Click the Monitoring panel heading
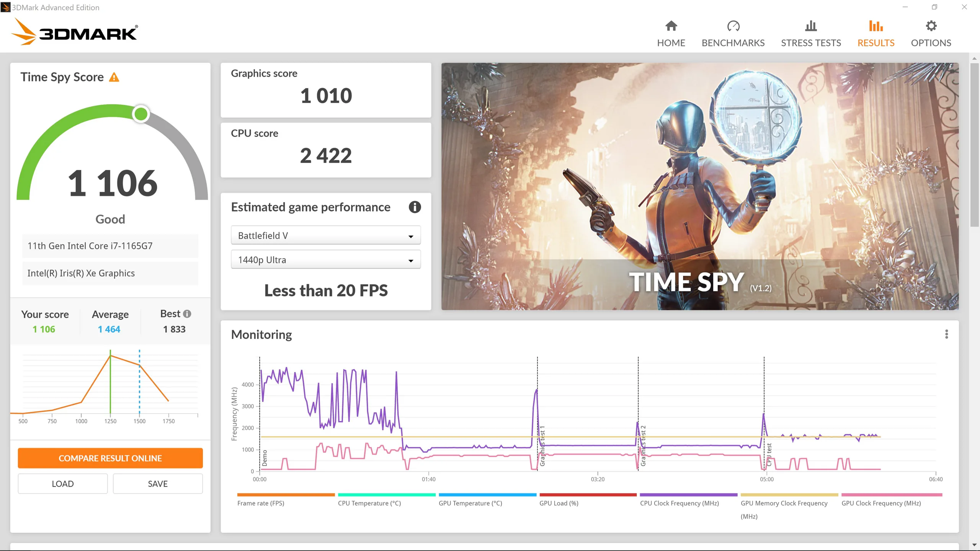The height and width of the screenshot is (551, 980). 261,334
